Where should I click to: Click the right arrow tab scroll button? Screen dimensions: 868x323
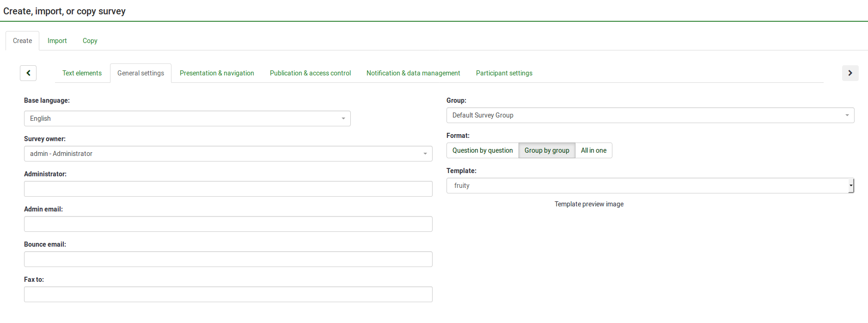pos(850,73)
